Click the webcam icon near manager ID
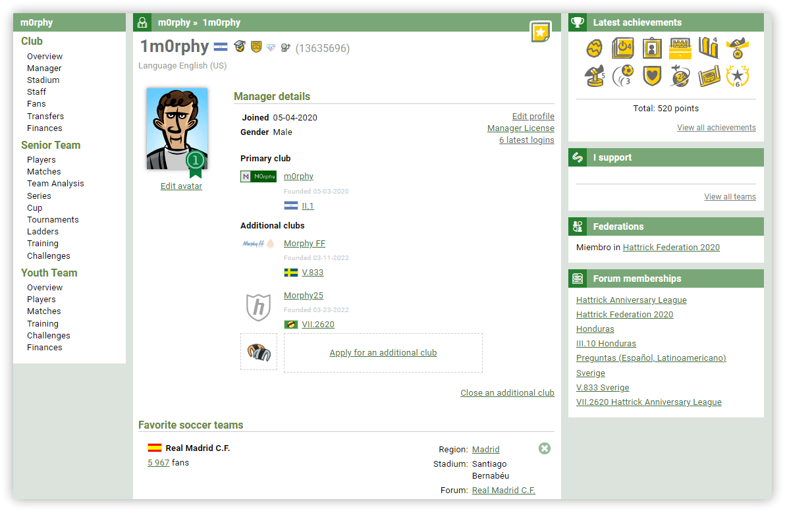Viewport: 785px width, 532px height. pyautogui.click(x=285, y=47)
